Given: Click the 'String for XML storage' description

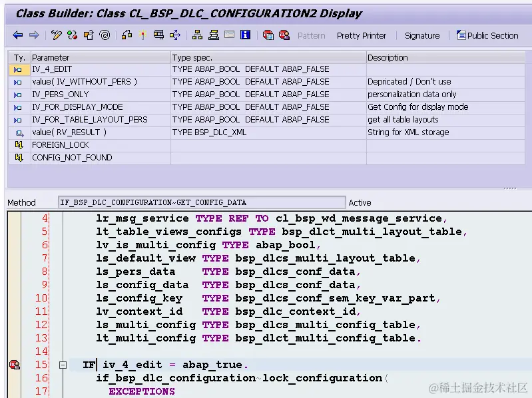Looking at the screenshot, I should coord(408,132).
